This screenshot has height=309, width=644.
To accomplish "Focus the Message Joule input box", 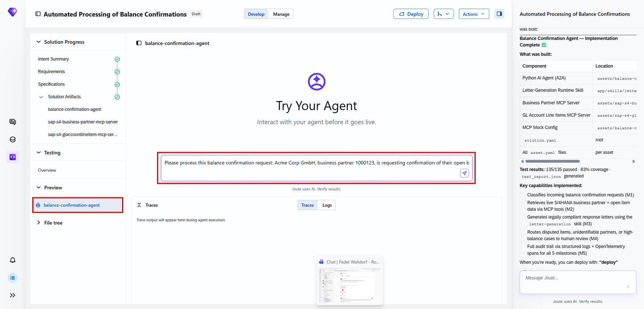I will click(578, 282).
